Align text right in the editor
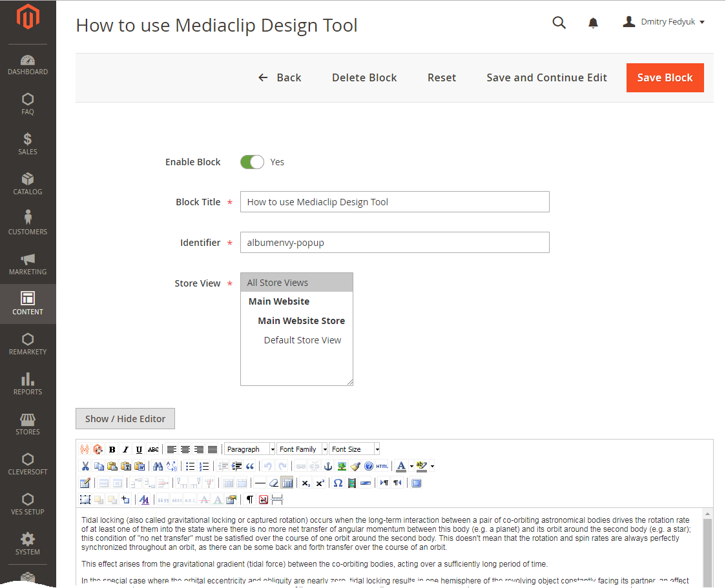The width and height of the screenshot is (726, 588). point(199,449)
